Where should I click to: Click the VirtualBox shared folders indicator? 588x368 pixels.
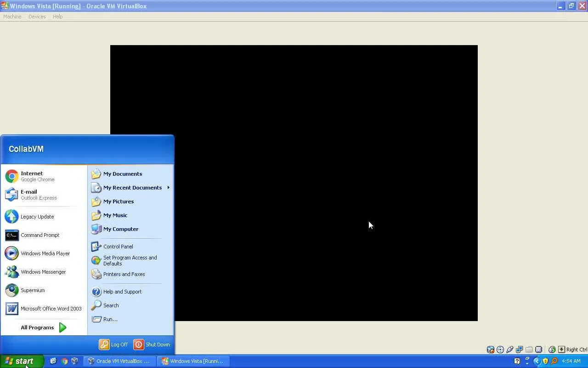(x=529, y=350)
